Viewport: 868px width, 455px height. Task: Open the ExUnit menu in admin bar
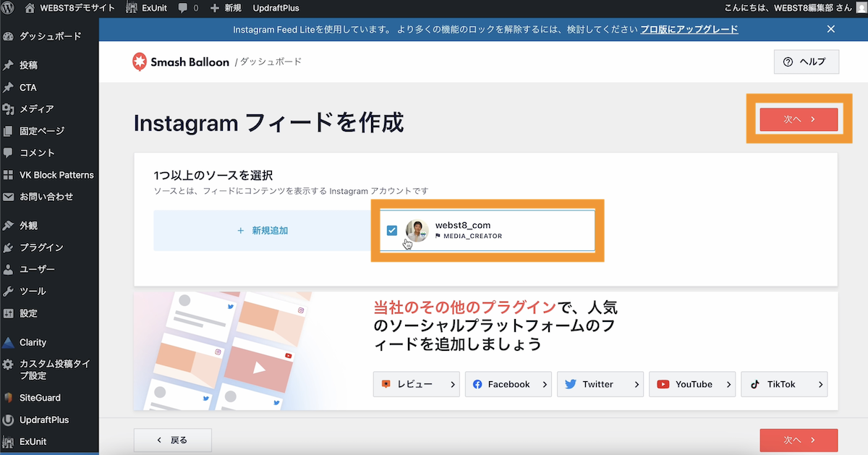(x=146, y=8)
